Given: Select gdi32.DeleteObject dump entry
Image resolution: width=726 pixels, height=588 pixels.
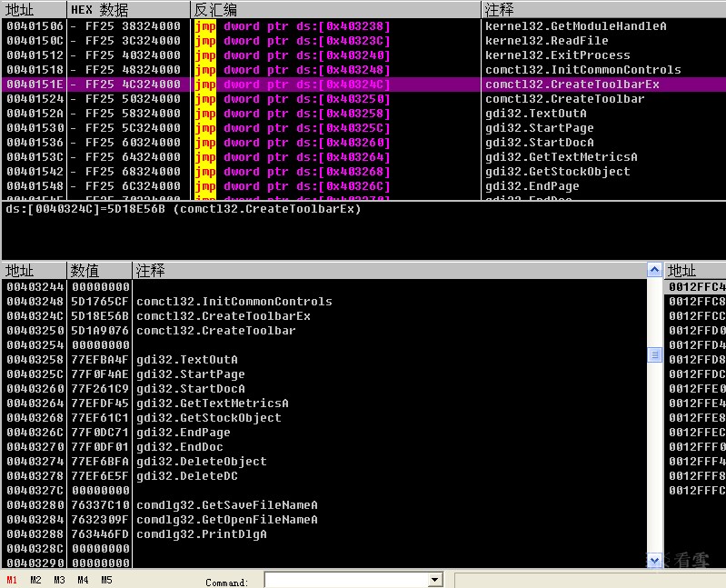Looking at the screenshot, I should click(202, 462).
